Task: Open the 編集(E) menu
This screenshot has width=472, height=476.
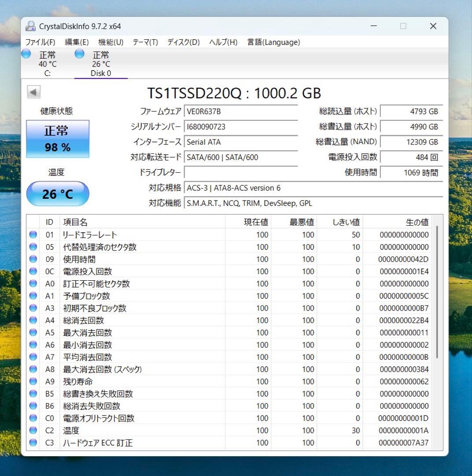Action: point(77,42)
